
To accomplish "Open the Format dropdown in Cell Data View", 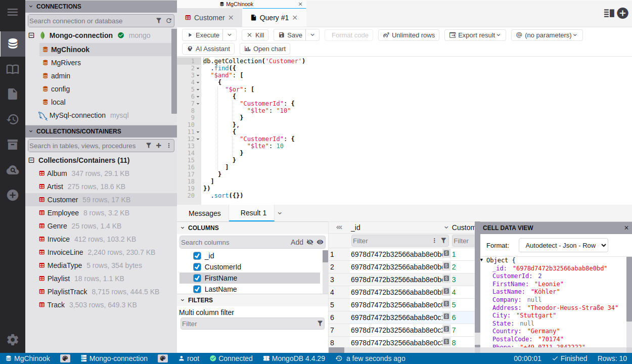I will pyautogui.click(x=563, y=245).
